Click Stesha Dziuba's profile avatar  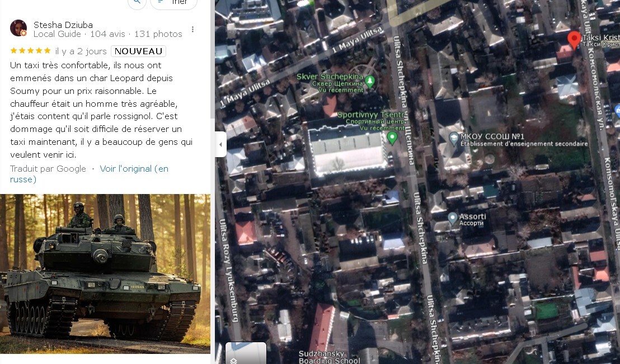pyautogui.click(x=18, y=28)
